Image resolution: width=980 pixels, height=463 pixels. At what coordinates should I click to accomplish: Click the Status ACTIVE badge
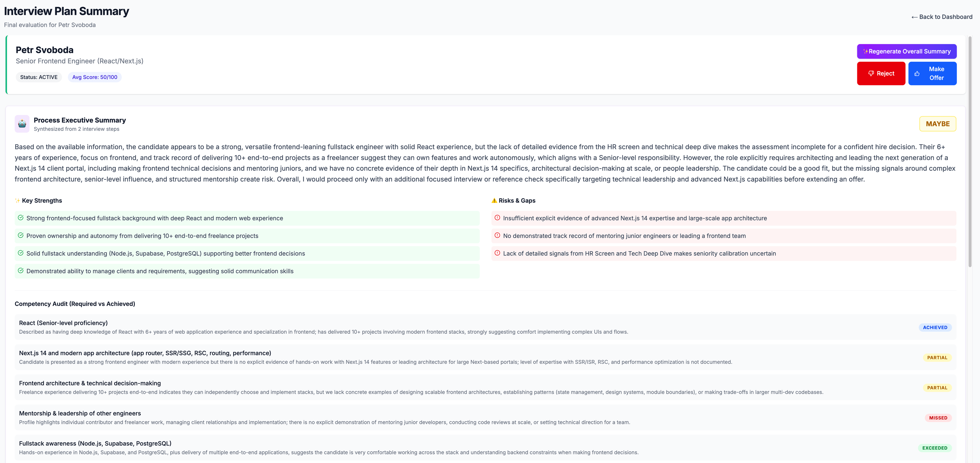tap(39, 77)
